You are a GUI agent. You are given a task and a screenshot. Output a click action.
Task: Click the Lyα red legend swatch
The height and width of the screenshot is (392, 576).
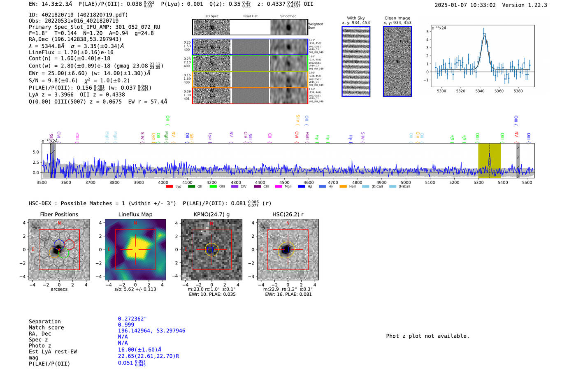pyautogui.click(x=169, y=187)
